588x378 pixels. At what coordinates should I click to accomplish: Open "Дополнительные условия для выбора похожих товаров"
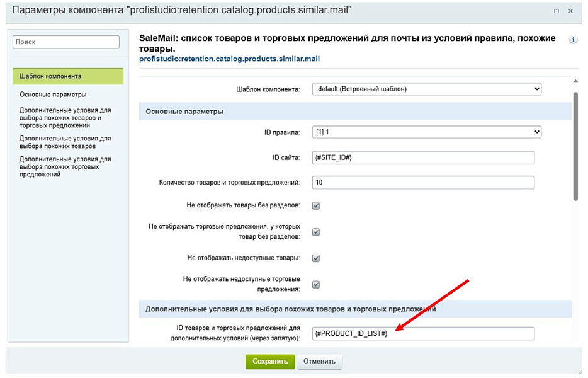pos(60,142)
